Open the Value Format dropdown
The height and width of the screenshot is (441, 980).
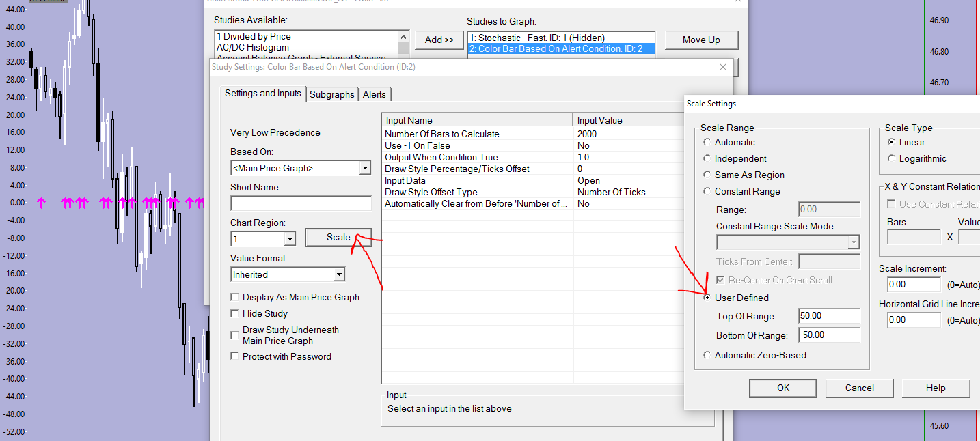[x=339, y=274]
